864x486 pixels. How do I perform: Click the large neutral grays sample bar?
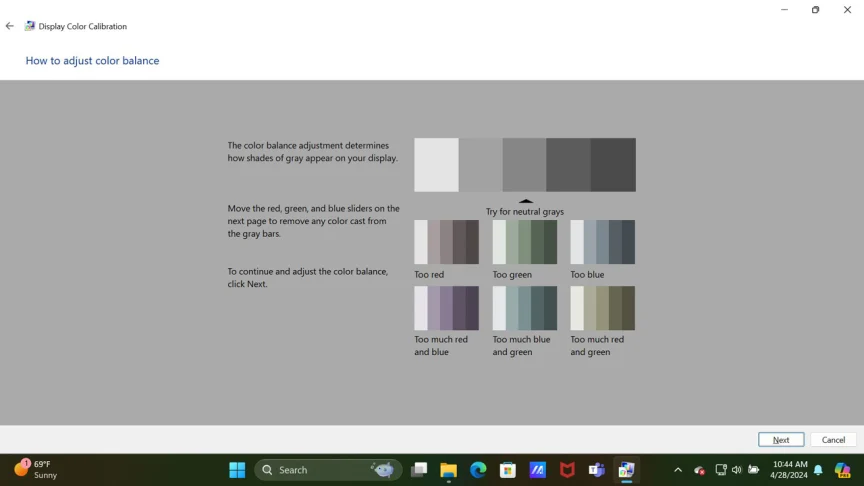524,165
